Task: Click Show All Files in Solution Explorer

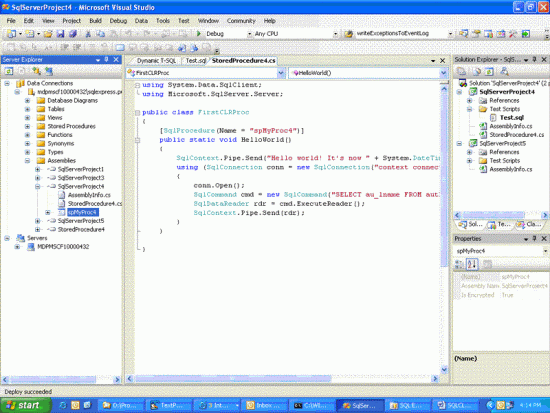Action: click(477, 72)
